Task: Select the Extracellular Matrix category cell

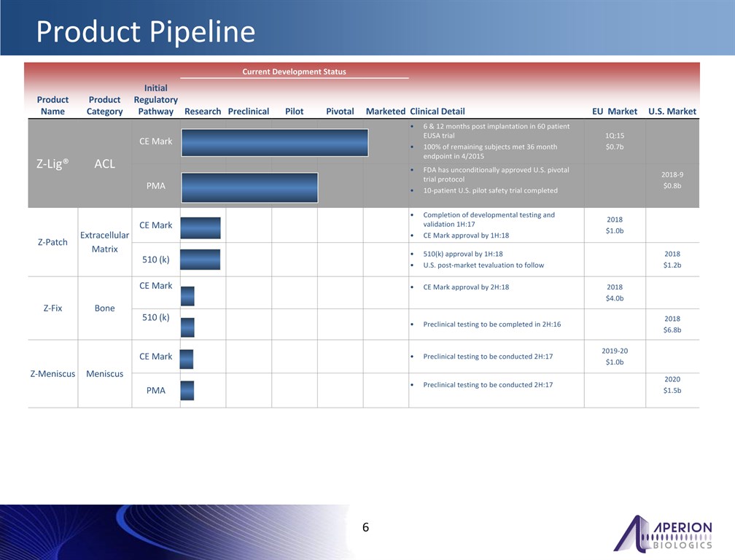Action: pos(104,242)
